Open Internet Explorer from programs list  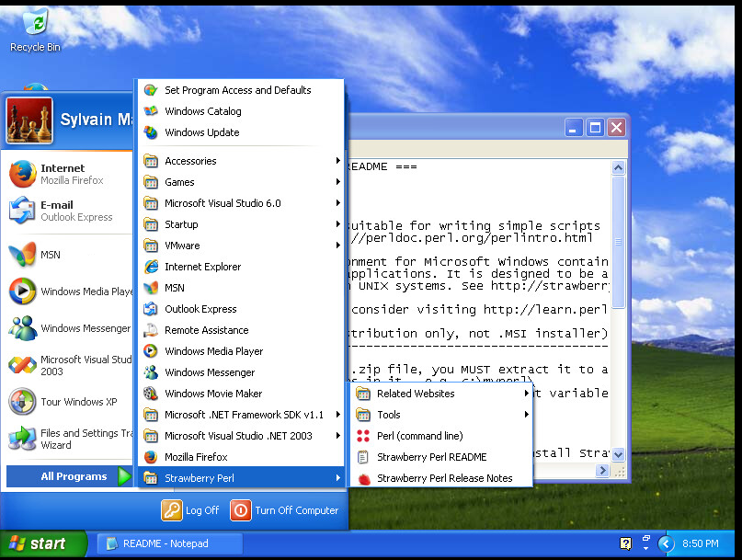pos(202,267)
